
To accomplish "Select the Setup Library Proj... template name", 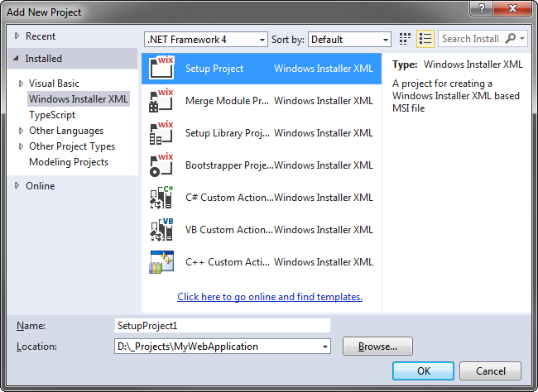I will [x=227, y=133].
